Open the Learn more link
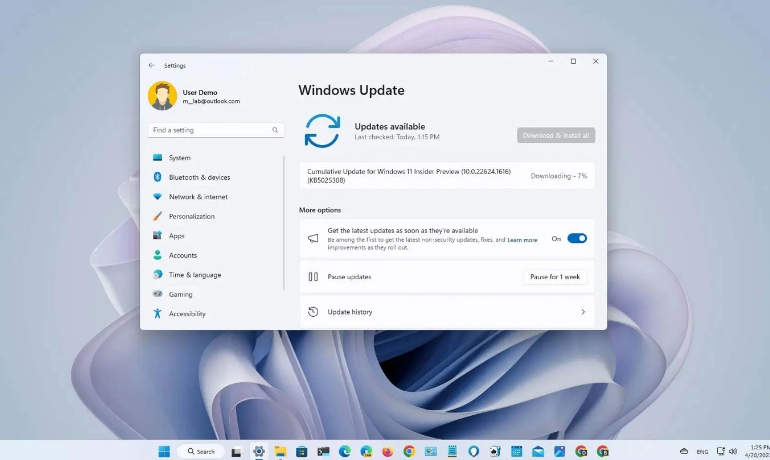This screenshot has width=770, height=460. click(x=522, y=240)
